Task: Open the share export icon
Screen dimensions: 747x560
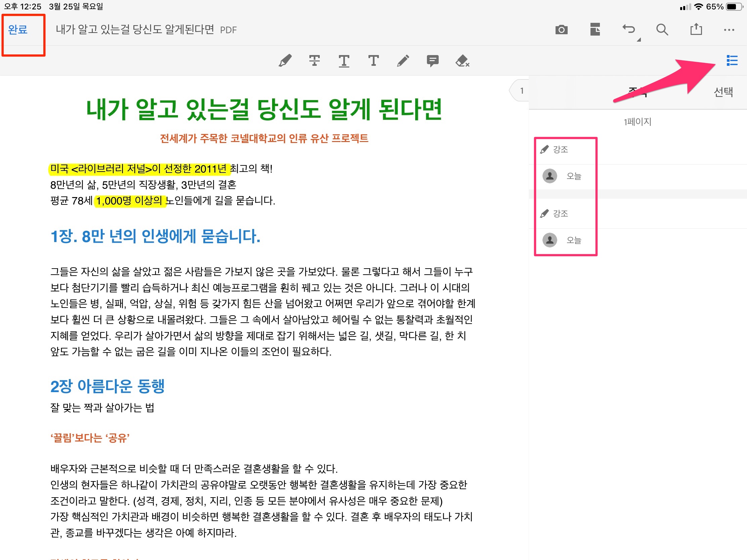Action: click(696, 30)
